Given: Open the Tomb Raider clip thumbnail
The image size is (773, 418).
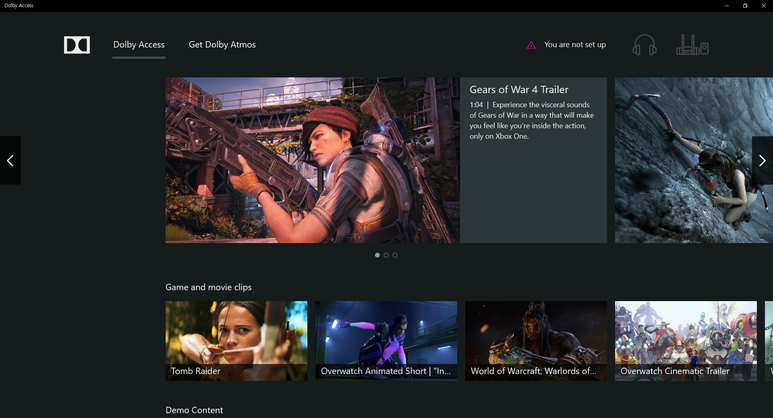Looking at the screenshot, I should coord(236,341).
